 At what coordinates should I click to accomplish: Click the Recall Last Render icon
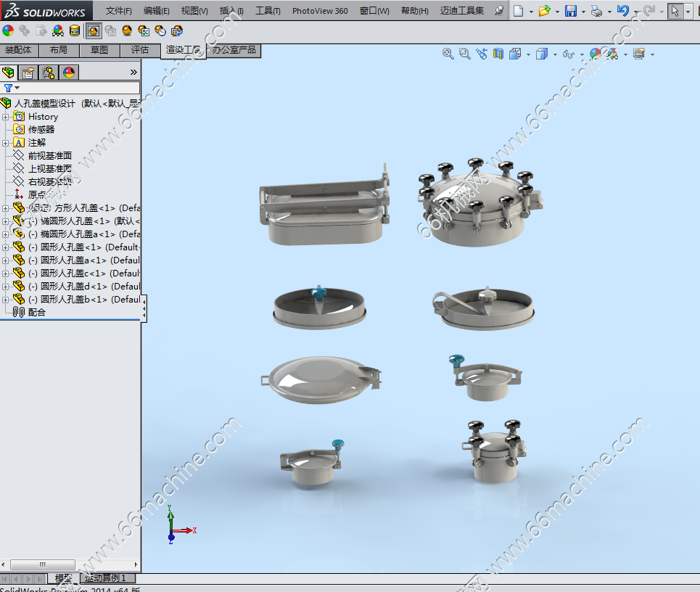point(177,30)
